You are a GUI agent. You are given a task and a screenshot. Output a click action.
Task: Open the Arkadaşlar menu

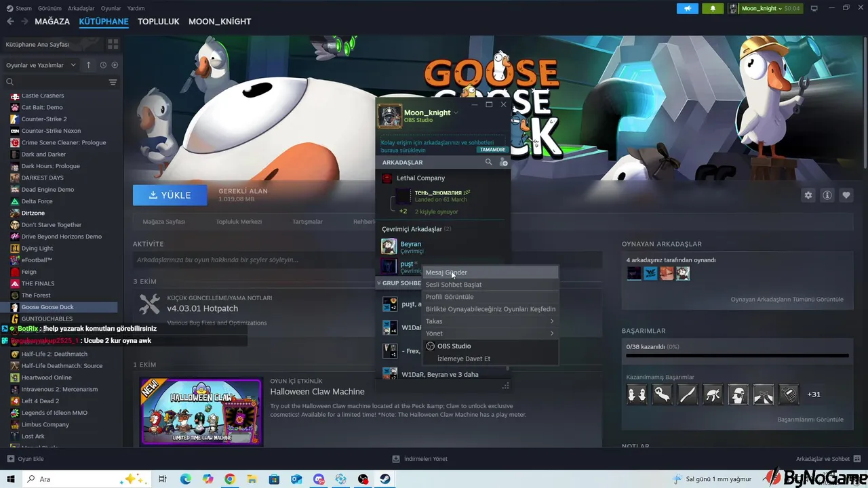[81, 8]
